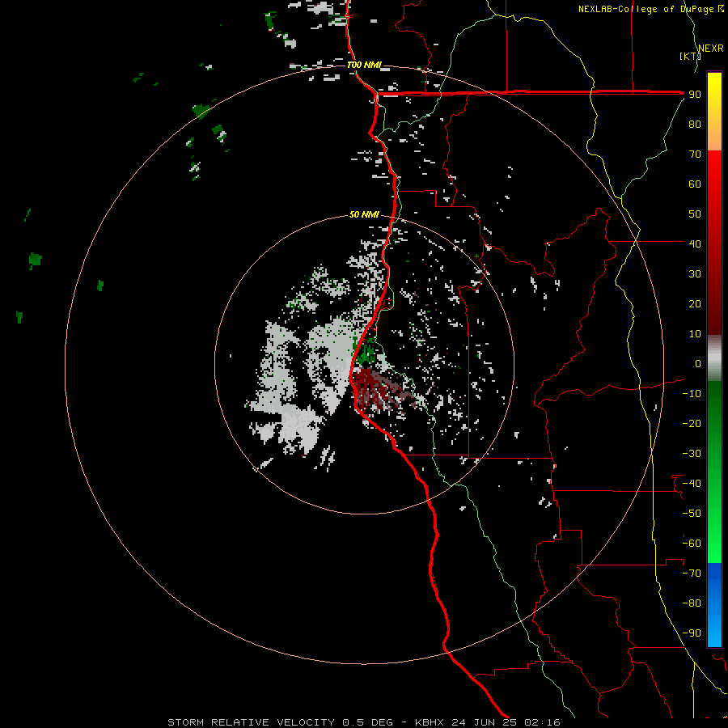This screenshot has height=728, width=728.
Task: Click the -30 value on the velocity scale
Action: pyautogui.click(x=692, y=454)
